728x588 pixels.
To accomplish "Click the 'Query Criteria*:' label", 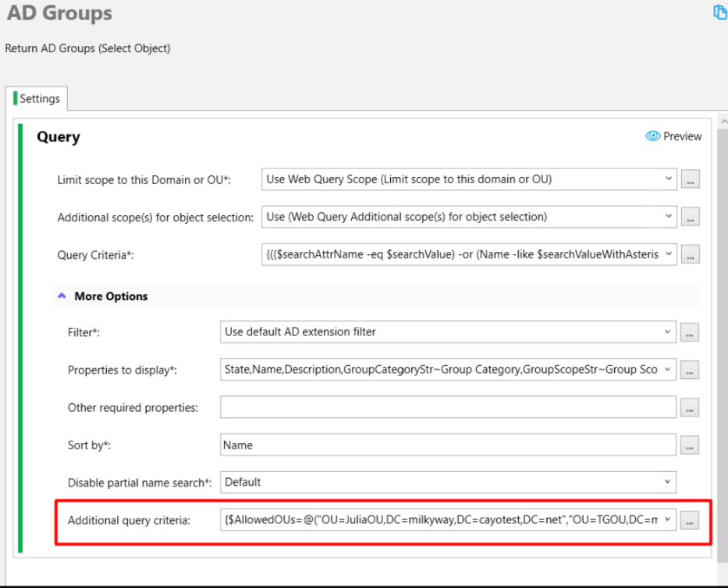I will pos(96,255).
